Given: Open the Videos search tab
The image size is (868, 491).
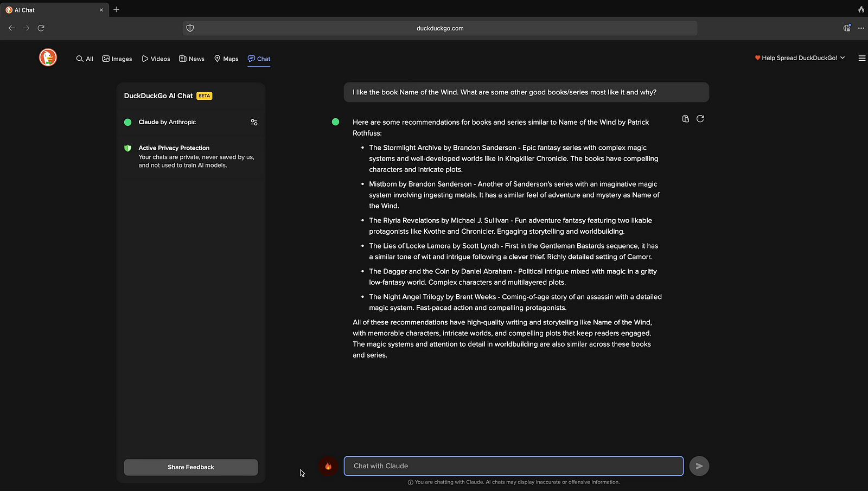Looking at the screenshot, I should (x=156, y=59).
